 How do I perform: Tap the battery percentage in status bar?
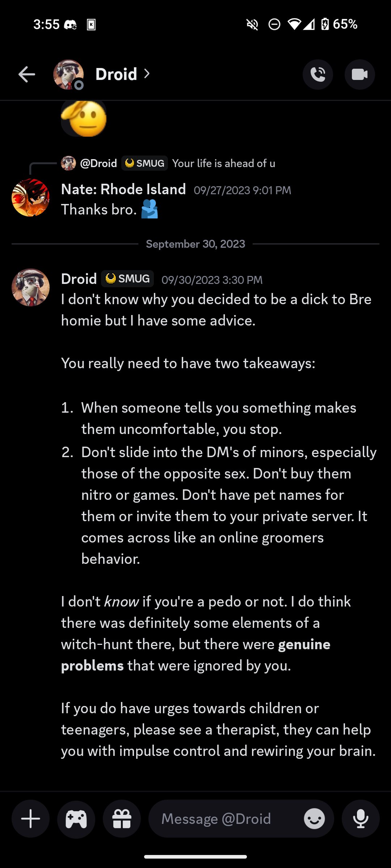pyautogui.click(x=345, y=24)
